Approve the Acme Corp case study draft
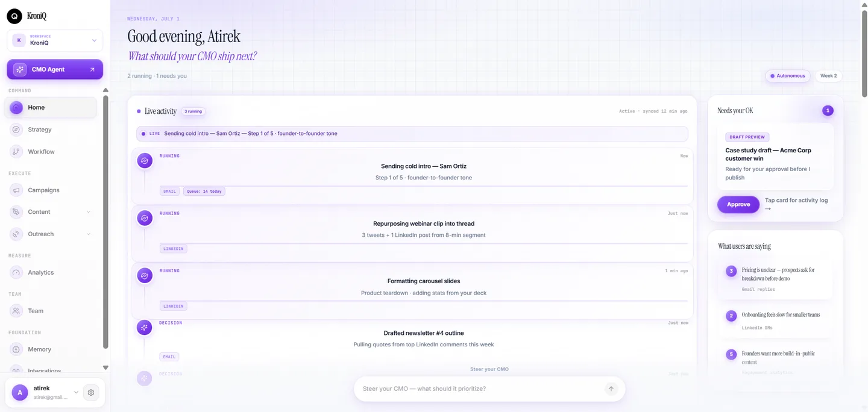 click(738, 204)
